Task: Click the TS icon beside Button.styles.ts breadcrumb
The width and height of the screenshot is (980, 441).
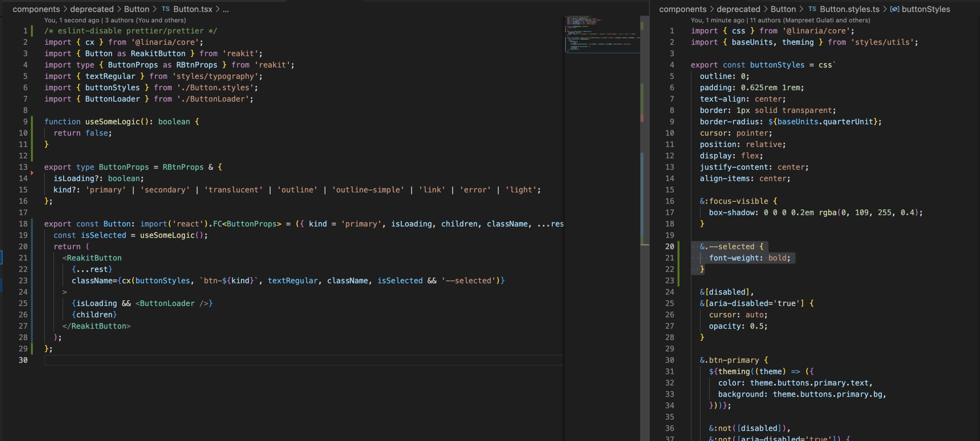Action: (812, 9)
